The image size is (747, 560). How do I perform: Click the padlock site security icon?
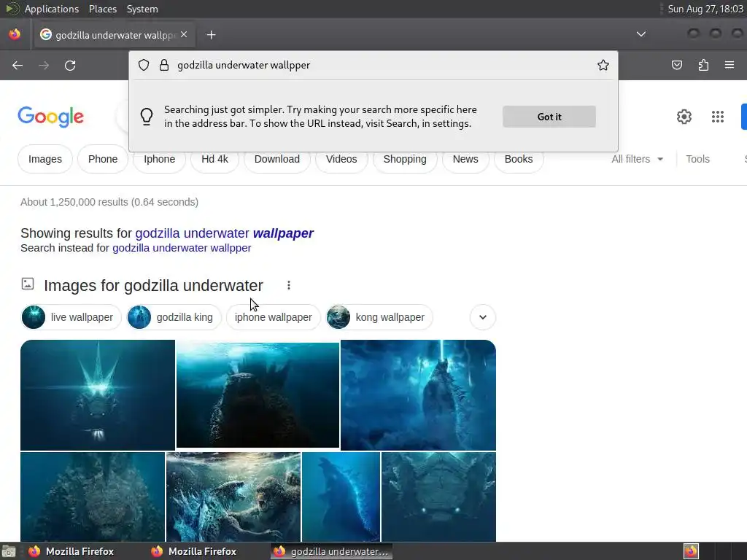pos(164,65)
